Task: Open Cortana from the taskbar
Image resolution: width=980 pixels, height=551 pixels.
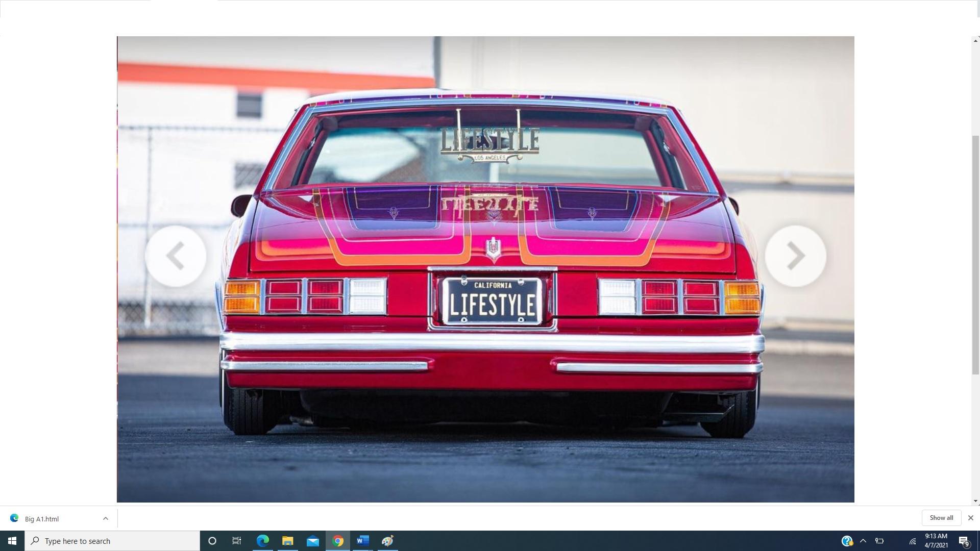Action: [212, 541]
